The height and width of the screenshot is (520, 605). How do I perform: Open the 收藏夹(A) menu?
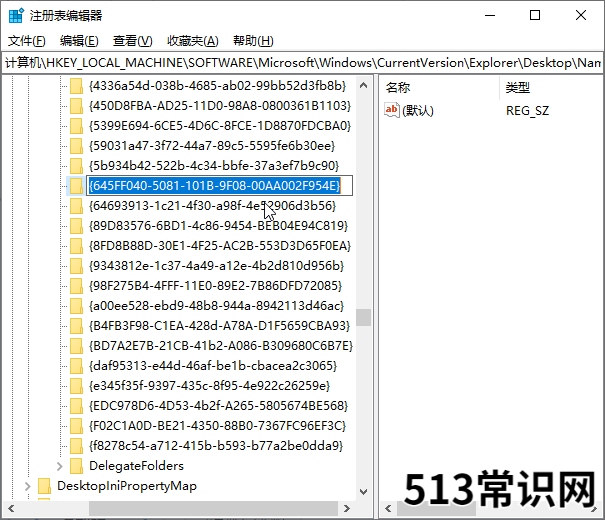click(193, 41)
